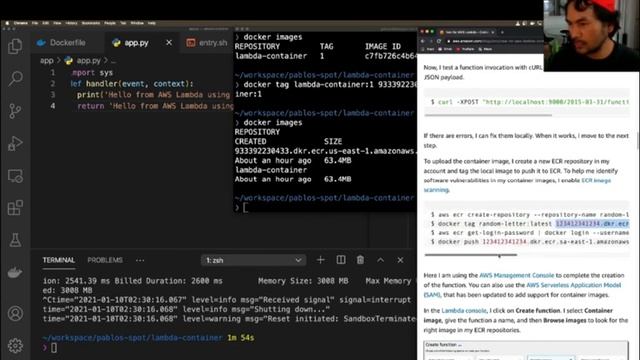Reload the page in Chrome

(439, 41)
